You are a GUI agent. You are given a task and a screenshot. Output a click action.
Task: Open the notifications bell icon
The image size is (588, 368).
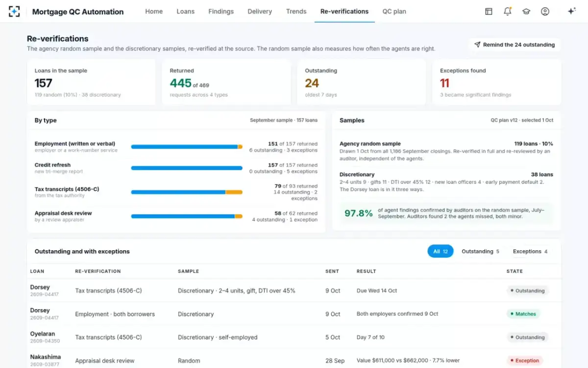[508, 11]
